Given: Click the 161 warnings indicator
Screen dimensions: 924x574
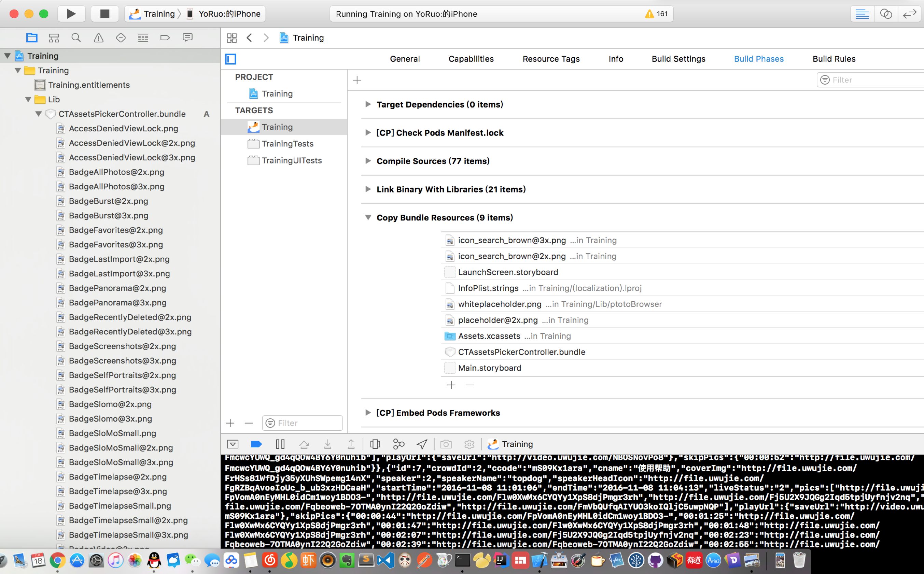Looking at the screenshot, I should (656, 14).
